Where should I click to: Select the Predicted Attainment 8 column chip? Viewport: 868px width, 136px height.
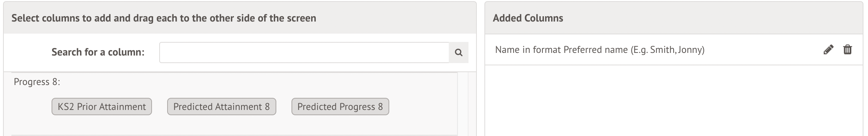[x=221, y=107]
